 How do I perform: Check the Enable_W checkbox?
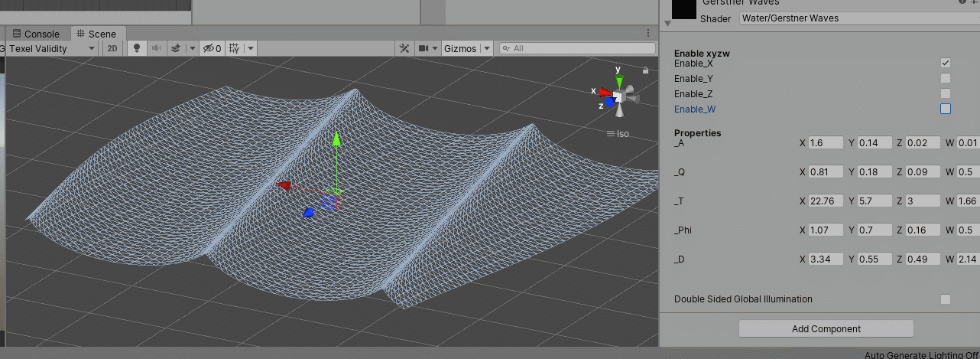[946, 109]
